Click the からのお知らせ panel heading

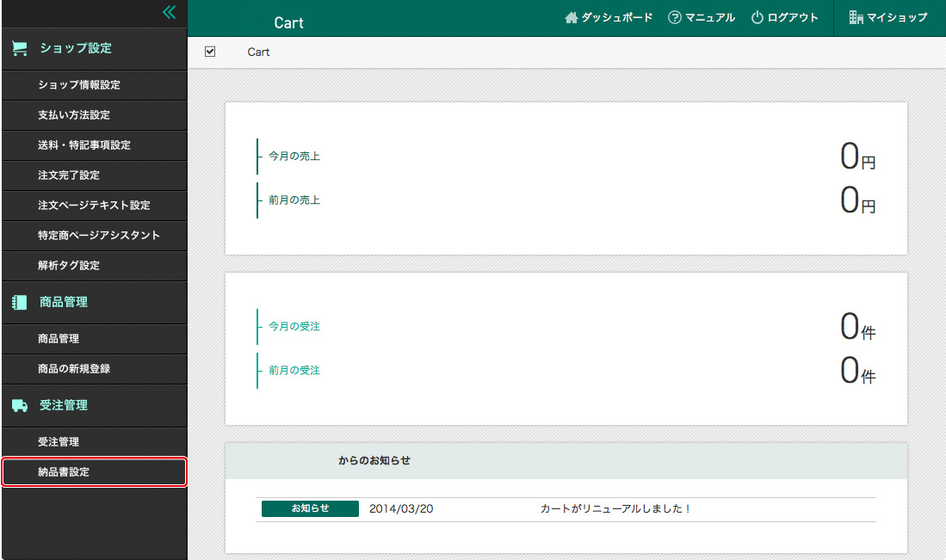[x=374, y=460]
